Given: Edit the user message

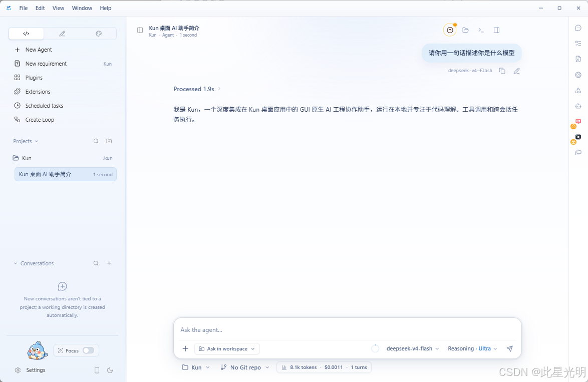Looking at the screenshot, I should (517, 71).
